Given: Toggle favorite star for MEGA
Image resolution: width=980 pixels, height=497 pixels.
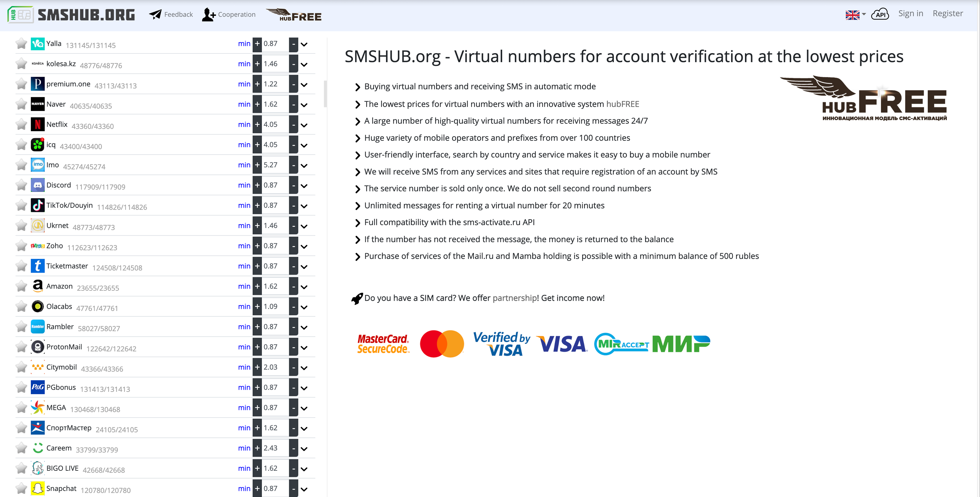Looking at the screenshot, I should coord(21,408).
